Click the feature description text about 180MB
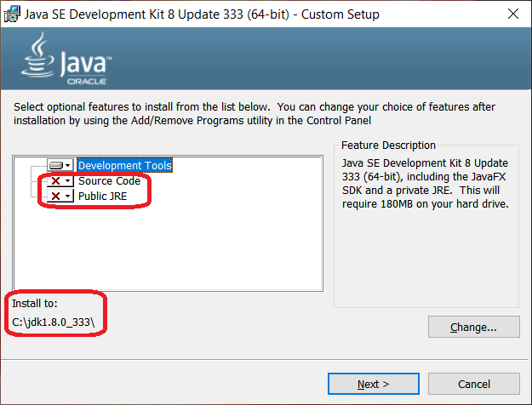Image resolution: width=532 pixels, height=405 pixels. click(x=425, y=184)
